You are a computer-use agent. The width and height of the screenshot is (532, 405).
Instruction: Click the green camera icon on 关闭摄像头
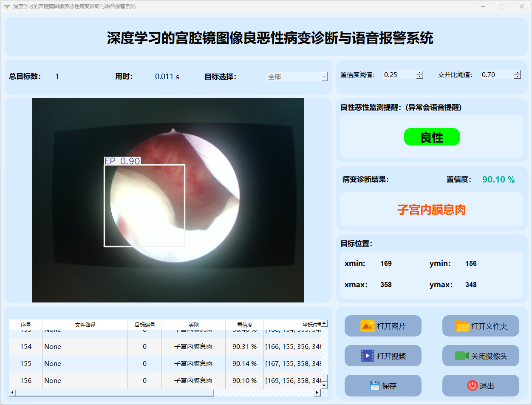461,356
